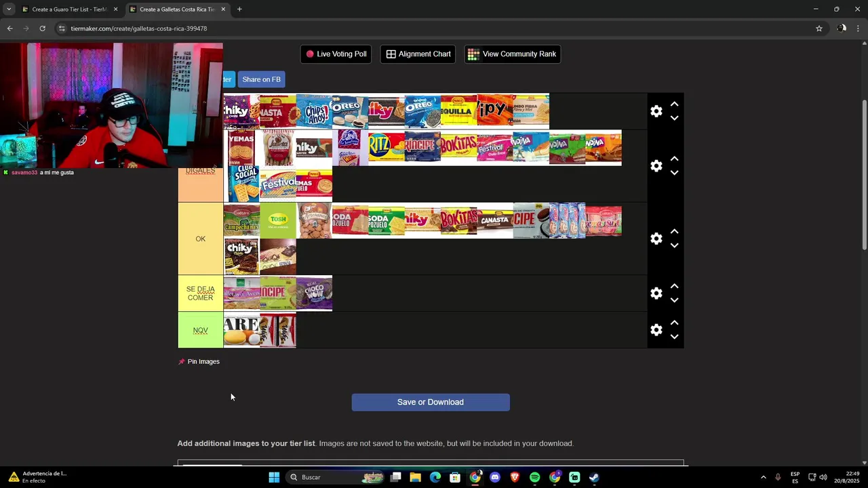
Task: Open settings gear for SE DEJA COMER row
Action: [x=656, y=293]
